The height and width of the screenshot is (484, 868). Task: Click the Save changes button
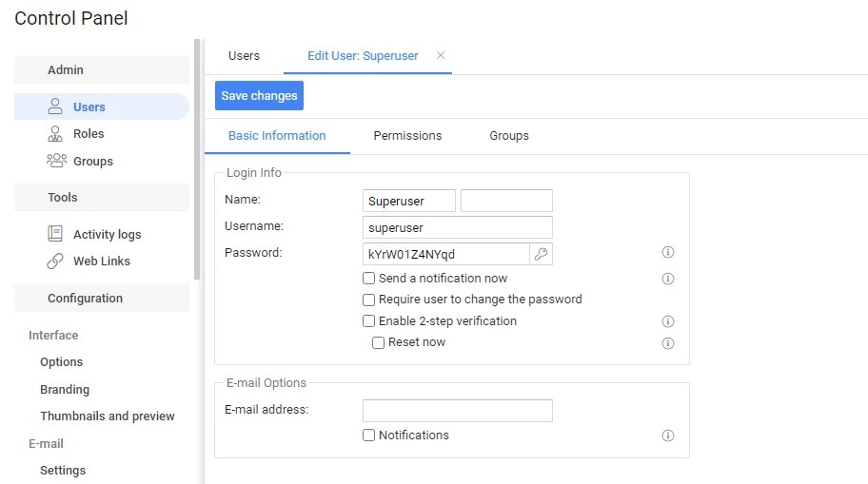(259, 96)
